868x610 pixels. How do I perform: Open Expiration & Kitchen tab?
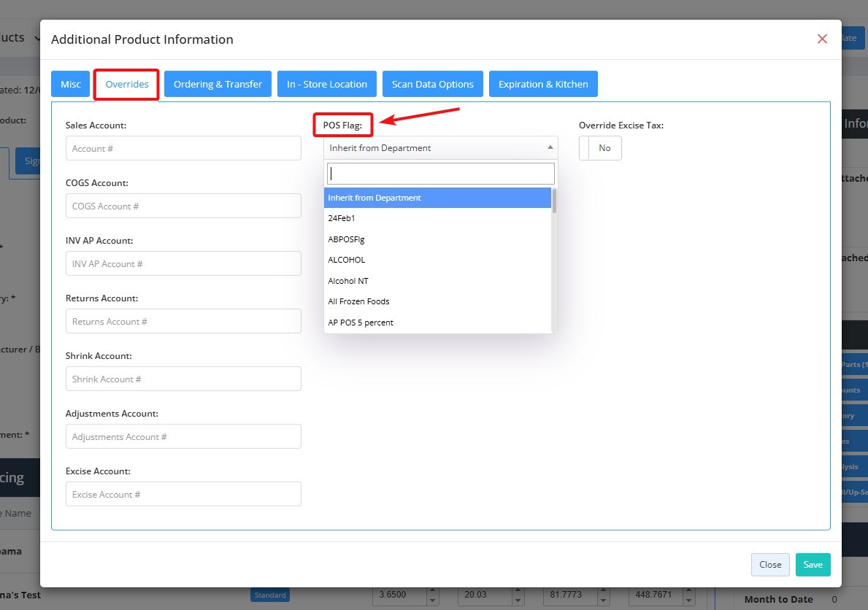tap(543, 84)
